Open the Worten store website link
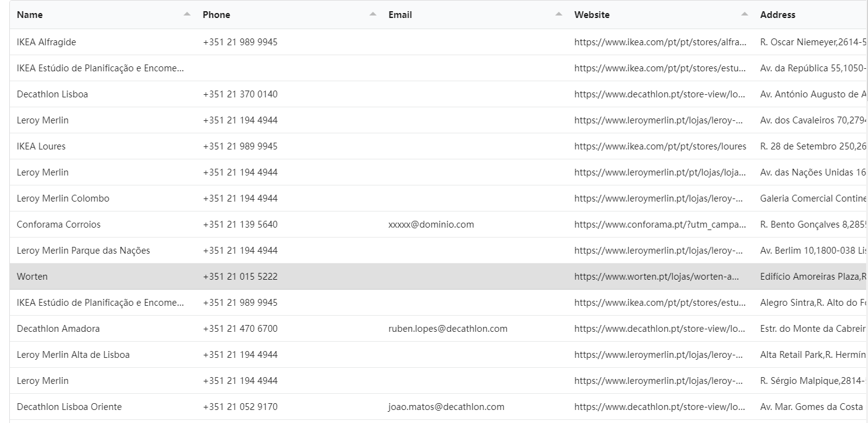 click(656, 277)
